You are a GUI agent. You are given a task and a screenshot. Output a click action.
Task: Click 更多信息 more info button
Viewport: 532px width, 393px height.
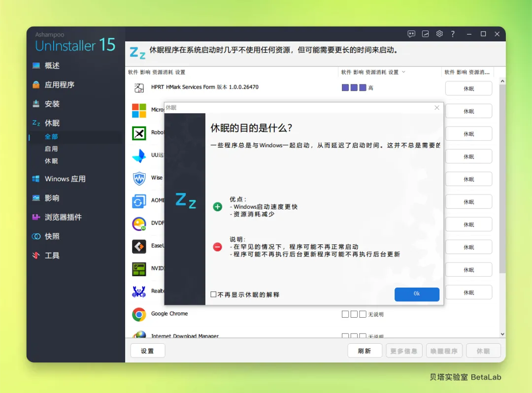click(x=404, y=351)
